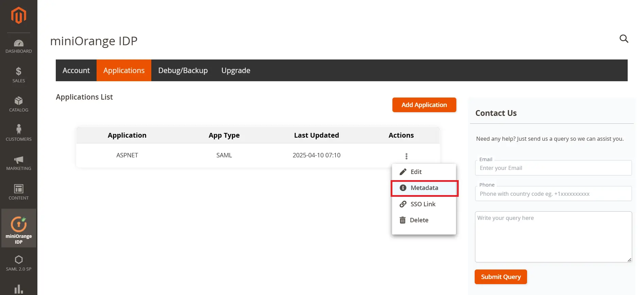The width and height of the screenshot is (644, 295).
Task: Focus the Email input field
Action: 553,168
